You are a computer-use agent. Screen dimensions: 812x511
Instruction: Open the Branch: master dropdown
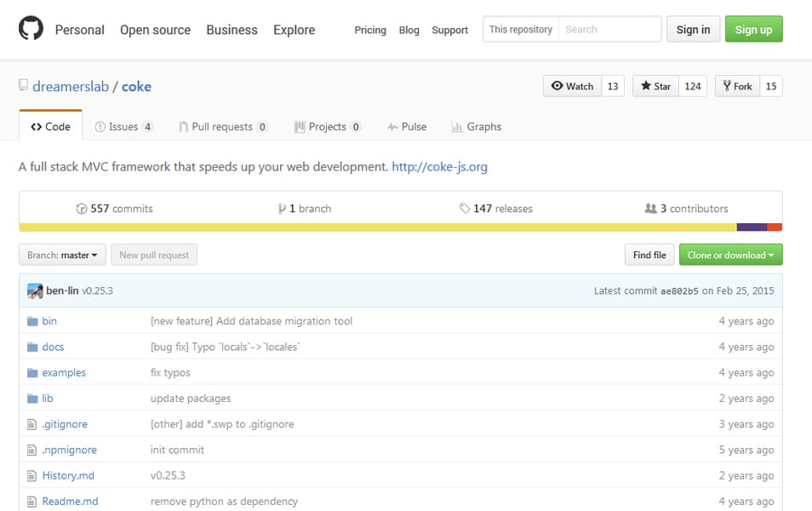pos(63,255)
